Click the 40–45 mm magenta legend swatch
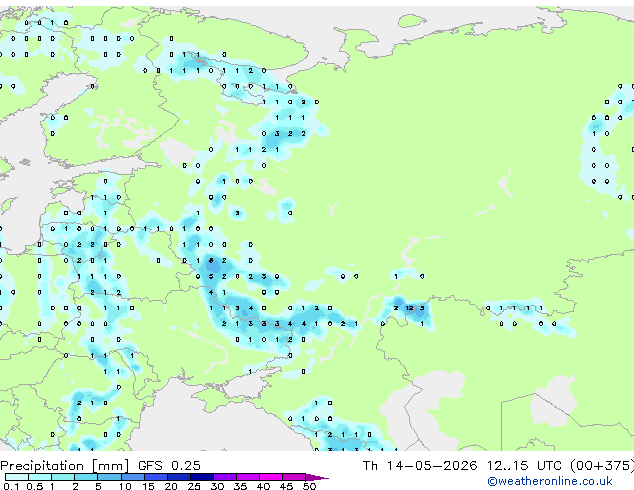Screen dimensions: 634x490 [x=271, y=477]
